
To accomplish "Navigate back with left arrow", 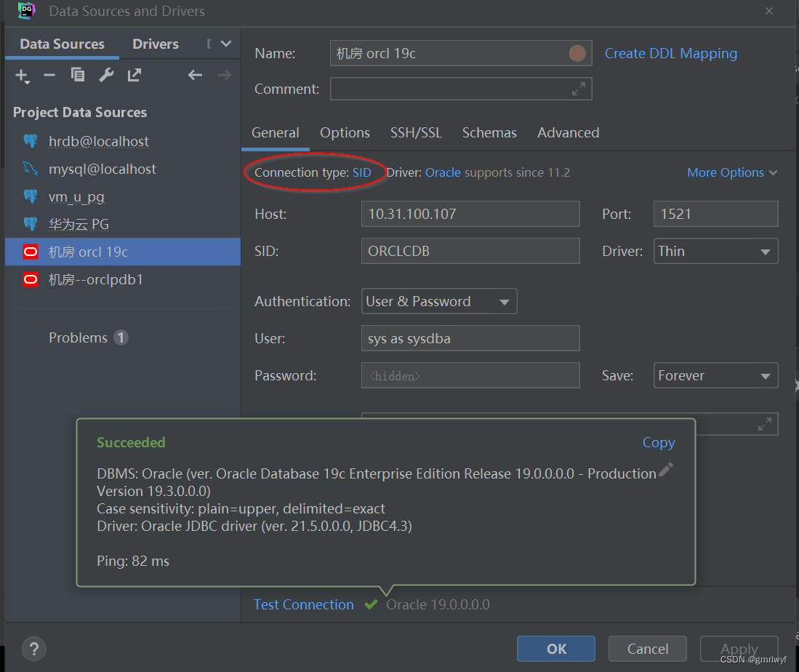I will (x=195, y=76).
